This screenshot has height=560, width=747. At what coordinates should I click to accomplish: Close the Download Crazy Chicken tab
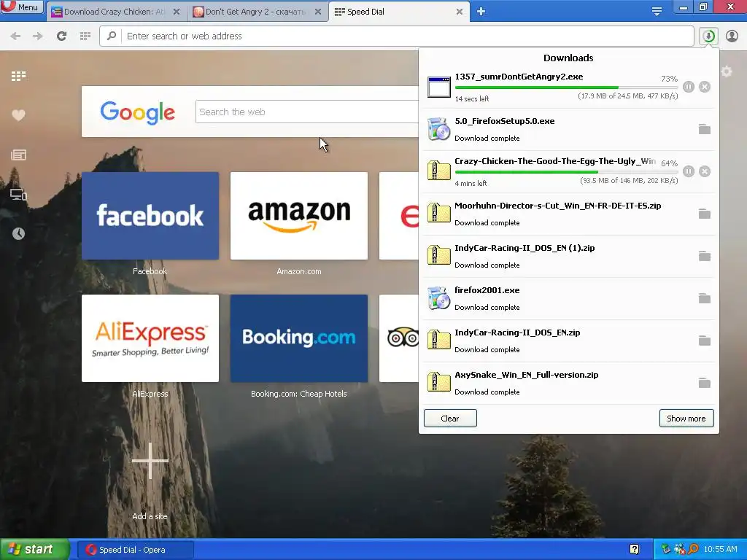pos(177,12)
